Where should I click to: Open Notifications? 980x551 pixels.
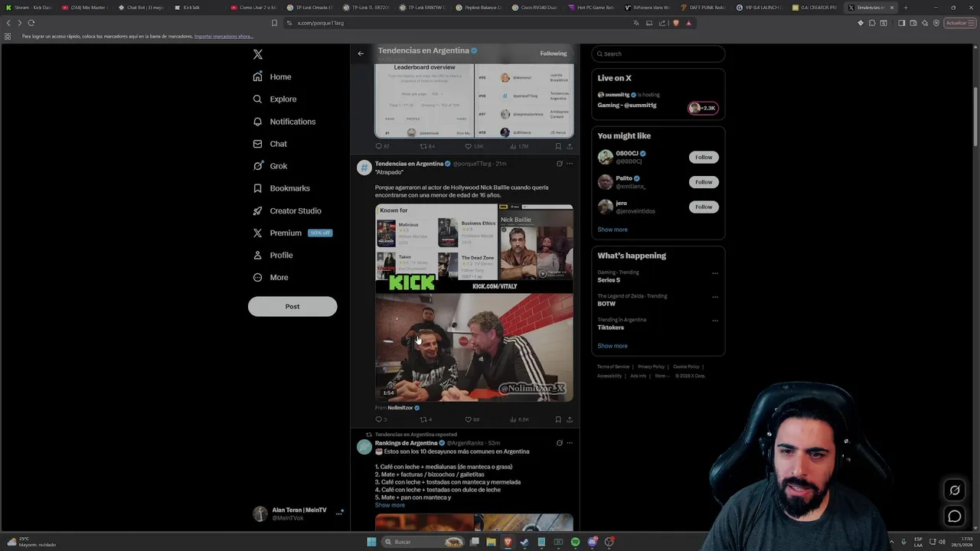[284, 122]
